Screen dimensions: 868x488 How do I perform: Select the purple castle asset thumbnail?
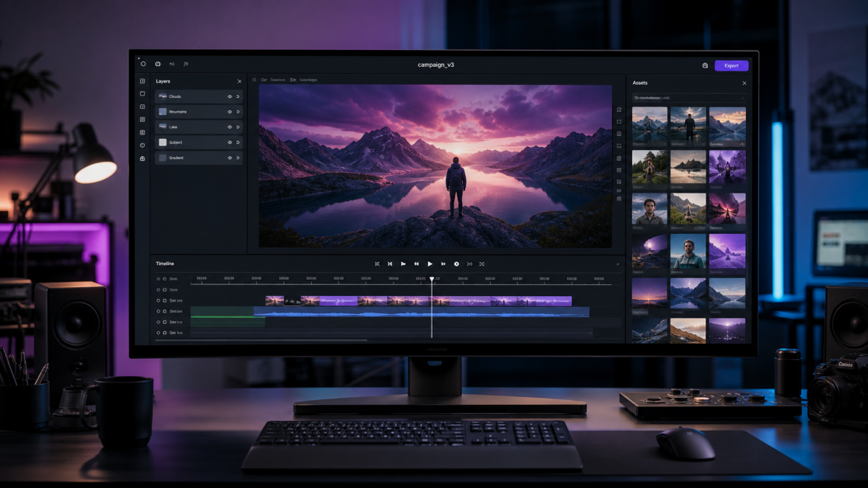pyautogui.click(x=727, y=166)
